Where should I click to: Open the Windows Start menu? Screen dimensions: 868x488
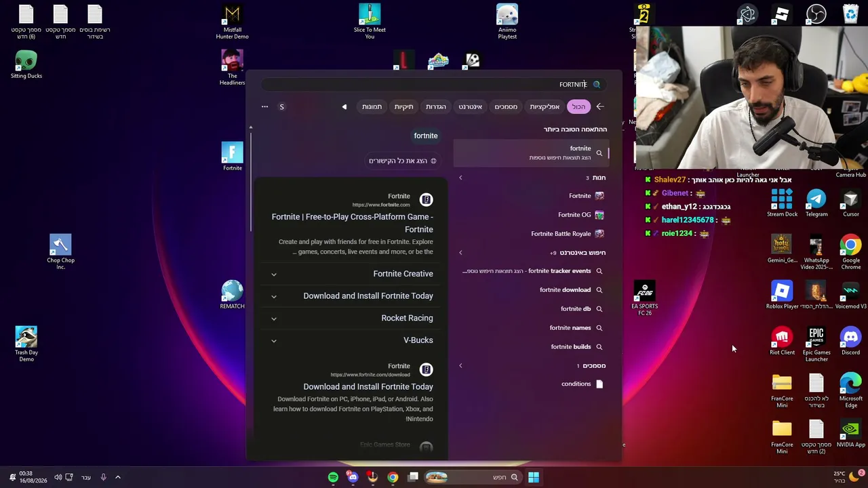pyautogui.click(x=534, y=477)
